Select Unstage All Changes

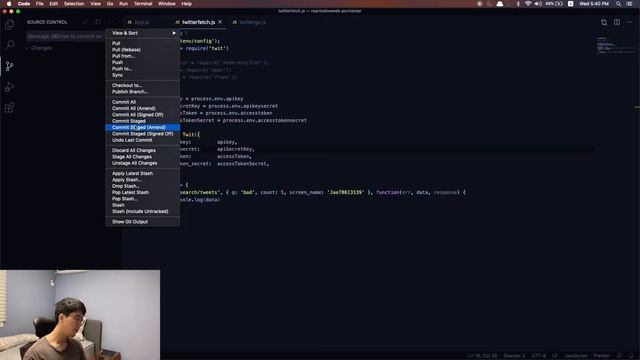[x=142, y=163]
